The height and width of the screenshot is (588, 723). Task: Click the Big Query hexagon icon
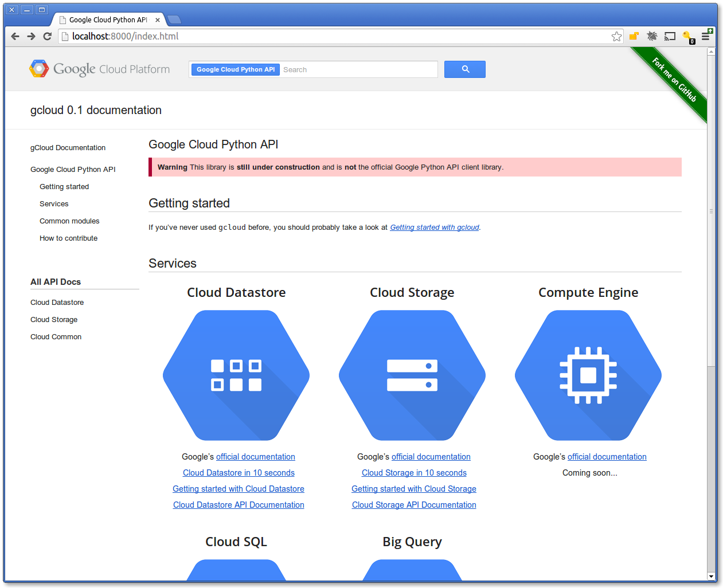(x=412, y=570)
